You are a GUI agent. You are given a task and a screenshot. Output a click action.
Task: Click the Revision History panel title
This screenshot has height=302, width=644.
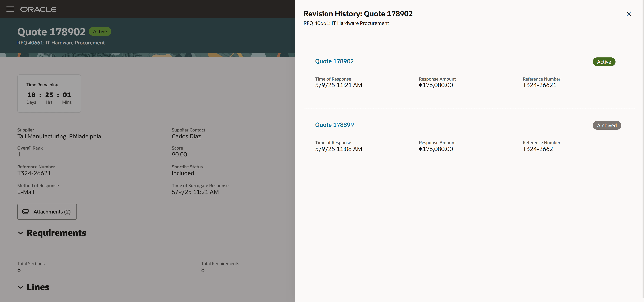[358, 14]
